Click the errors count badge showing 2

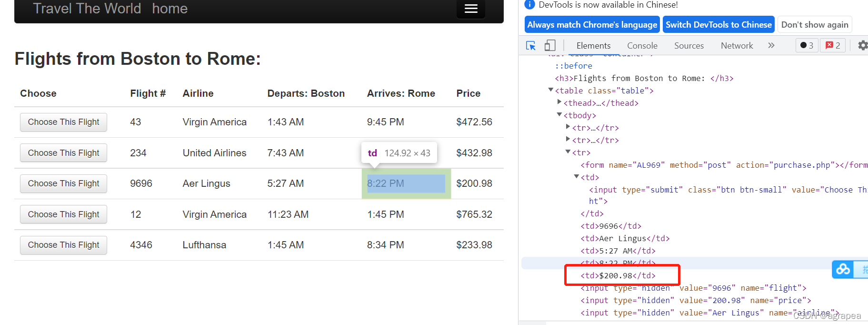833,45
